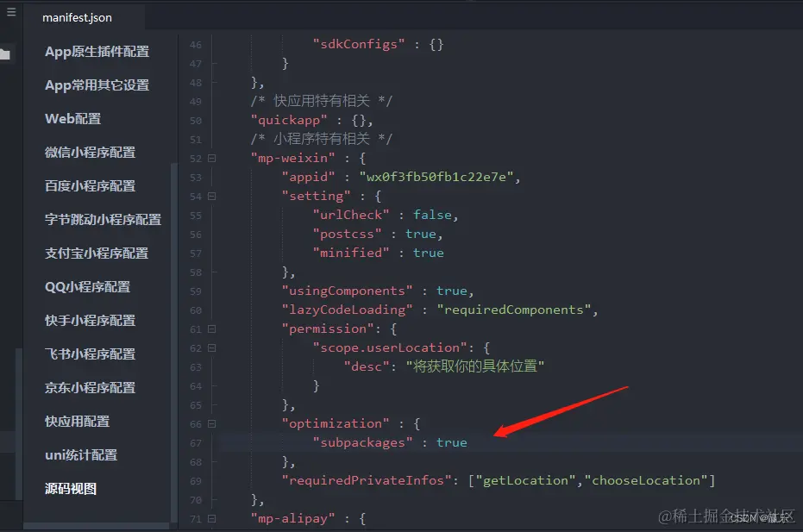Collapse the permission block at line 61

(211, 329)
